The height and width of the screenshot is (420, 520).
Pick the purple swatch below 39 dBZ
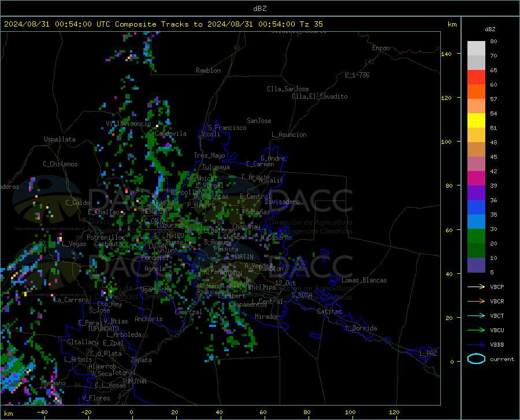pos(476,193)
